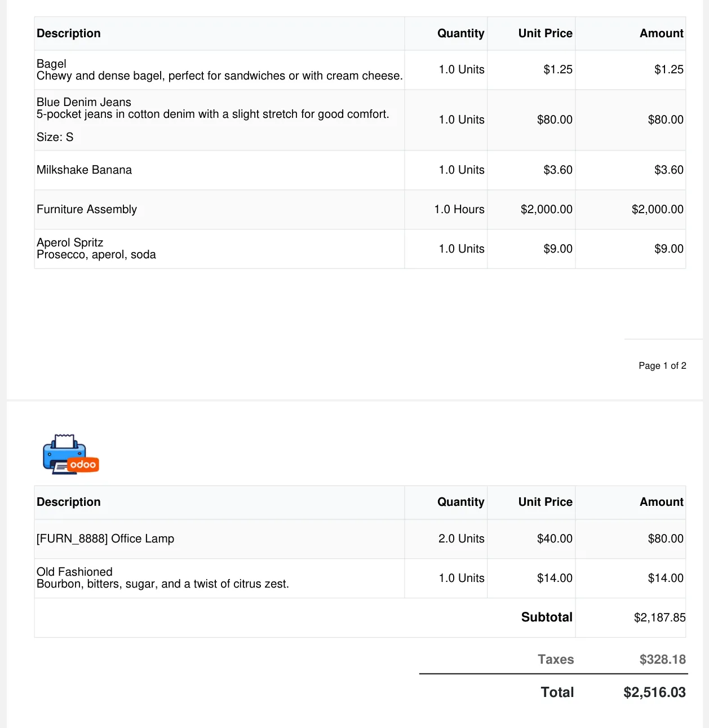Click the Bagel item description

[x=219, y=70]
